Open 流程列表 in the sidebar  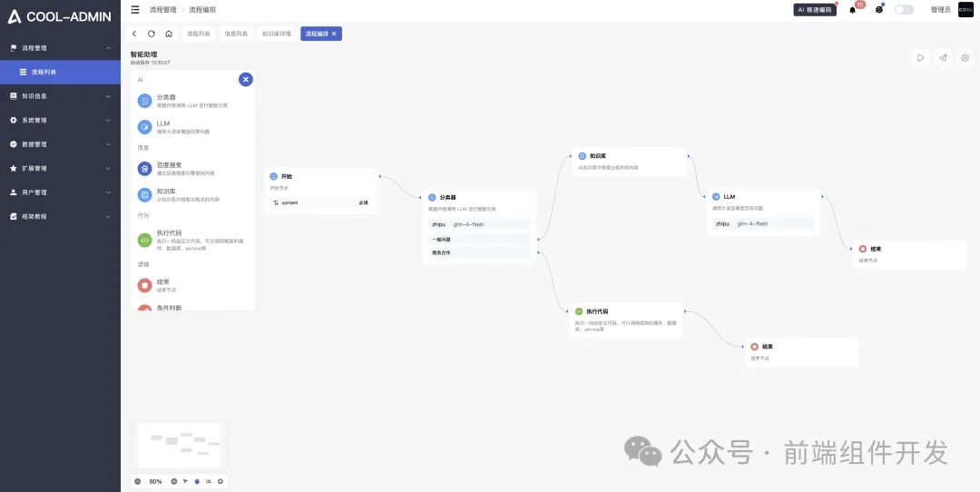point(60,72)
